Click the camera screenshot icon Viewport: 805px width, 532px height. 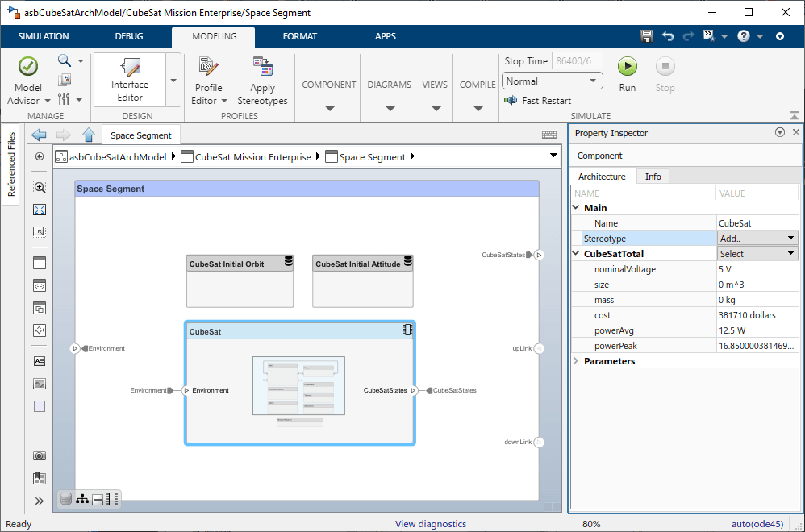40,455
